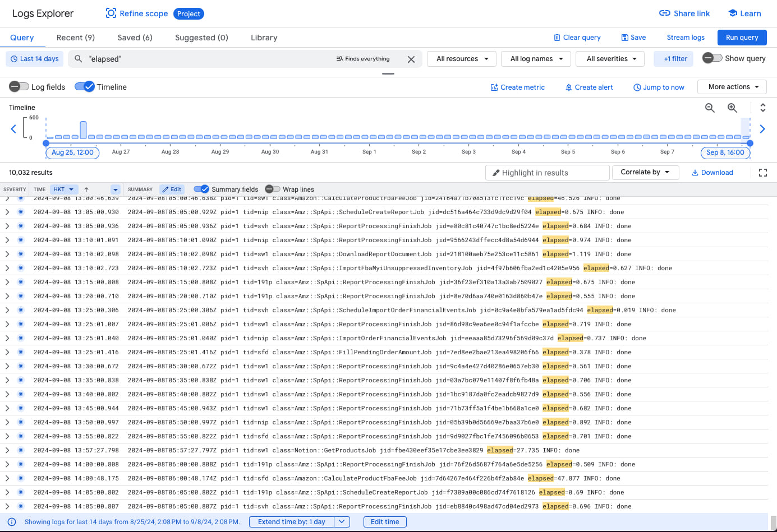Image resolution: width=777 pixels, height=532 pixels.
Task: Click Jump to now
Action: (659, 87)
